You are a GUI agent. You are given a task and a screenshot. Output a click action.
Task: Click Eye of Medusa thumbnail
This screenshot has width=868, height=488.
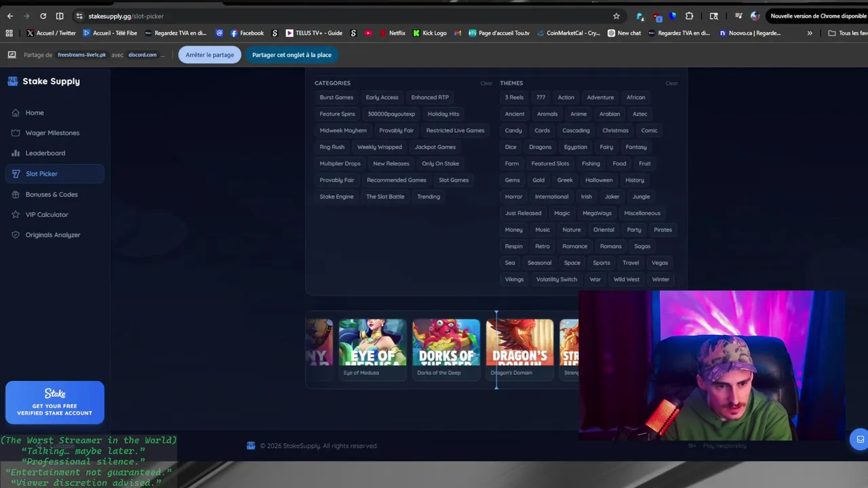coord(372,342)
